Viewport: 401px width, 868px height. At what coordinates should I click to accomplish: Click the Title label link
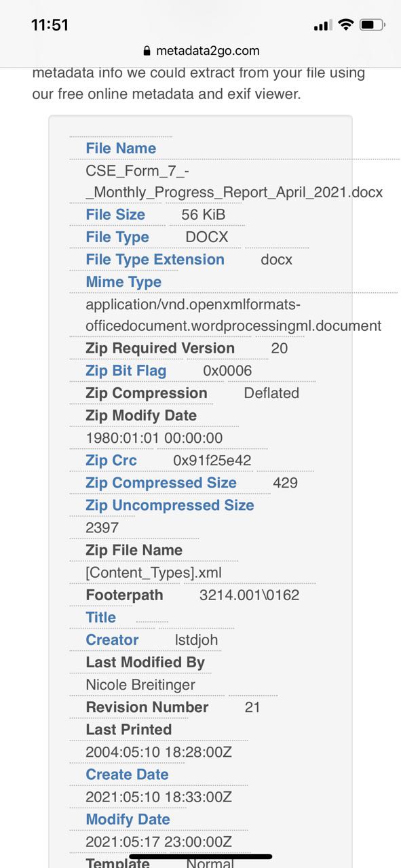point(100,617)
